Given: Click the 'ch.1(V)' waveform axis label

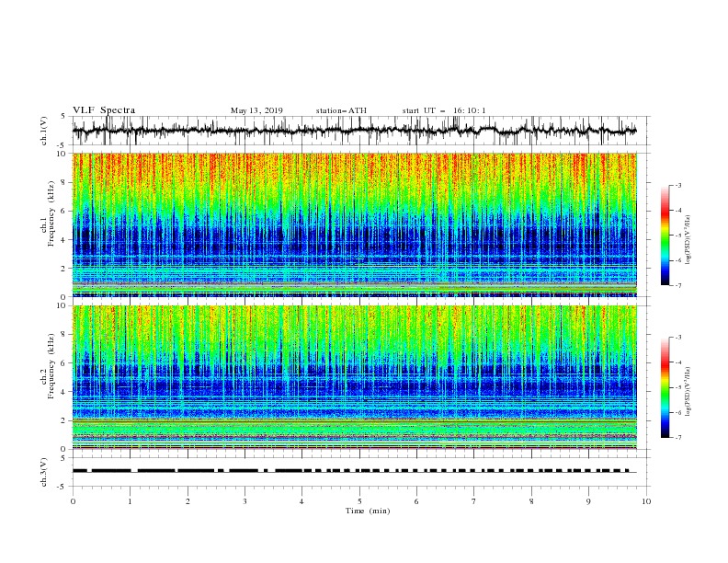Looking at the screenshot, I should 44,131.
